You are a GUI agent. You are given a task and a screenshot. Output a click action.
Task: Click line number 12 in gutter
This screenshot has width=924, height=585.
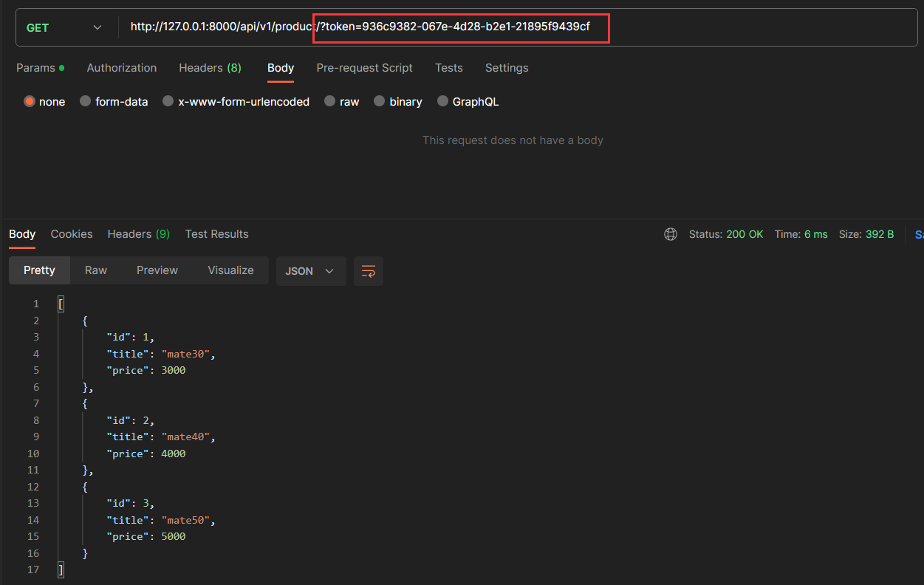click(x=33, y=487)
